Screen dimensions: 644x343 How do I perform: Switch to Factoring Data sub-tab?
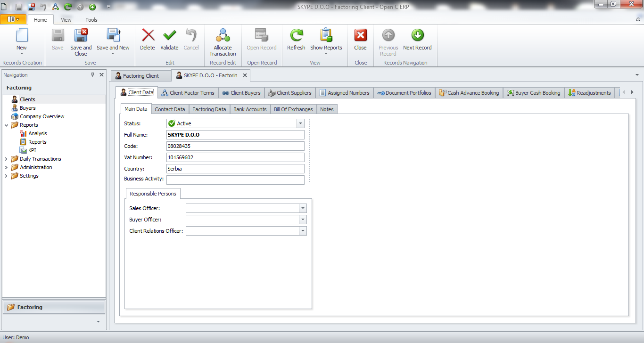click(209, 109)
